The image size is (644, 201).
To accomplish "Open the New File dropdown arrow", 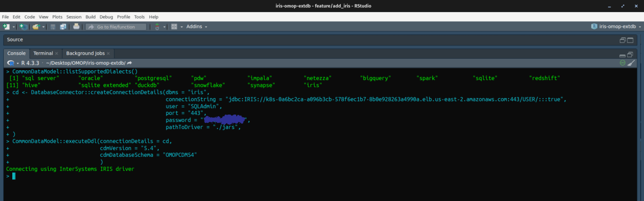I will click(x=14, y=27).
